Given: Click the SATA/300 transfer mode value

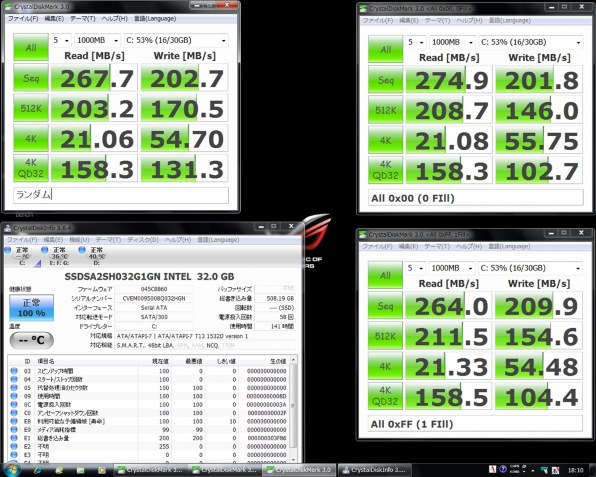Looking at the screenshot, I should [154, 317].
